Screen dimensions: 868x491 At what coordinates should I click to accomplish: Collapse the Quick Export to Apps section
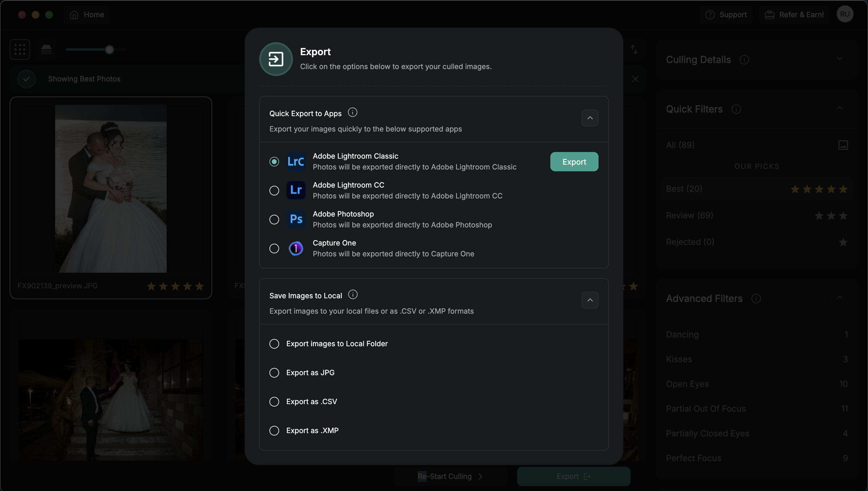pos(590,118)
